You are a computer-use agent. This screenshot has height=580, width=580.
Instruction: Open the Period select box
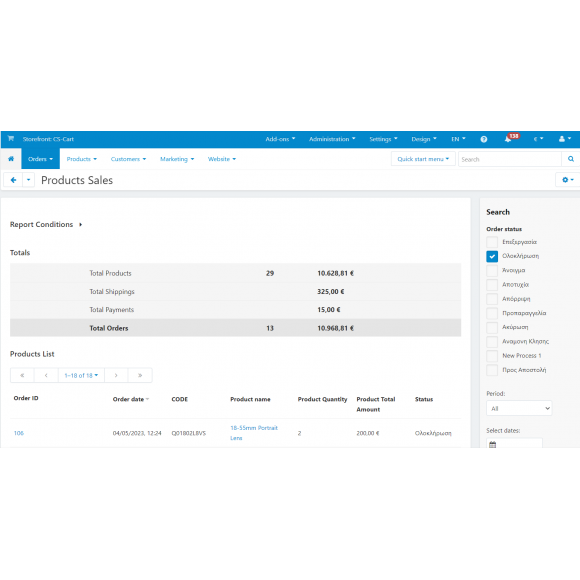pos(519,408)
